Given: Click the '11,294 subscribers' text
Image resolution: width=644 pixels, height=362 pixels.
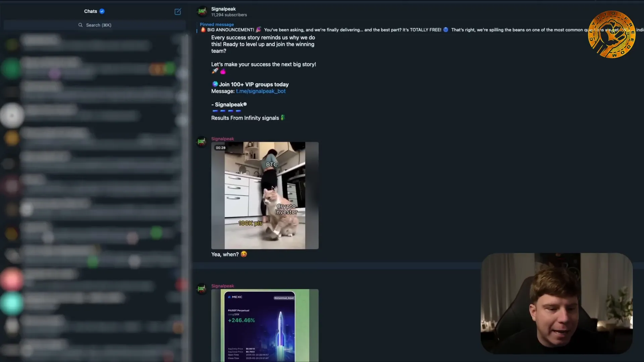Looking at the screenshot, I should [229, 15].
